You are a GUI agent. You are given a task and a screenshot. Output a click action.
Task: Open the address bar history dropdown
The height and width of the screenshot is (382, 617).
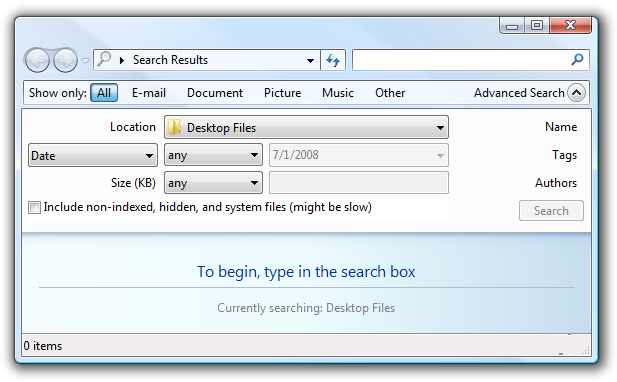click(x=310, y=60)
